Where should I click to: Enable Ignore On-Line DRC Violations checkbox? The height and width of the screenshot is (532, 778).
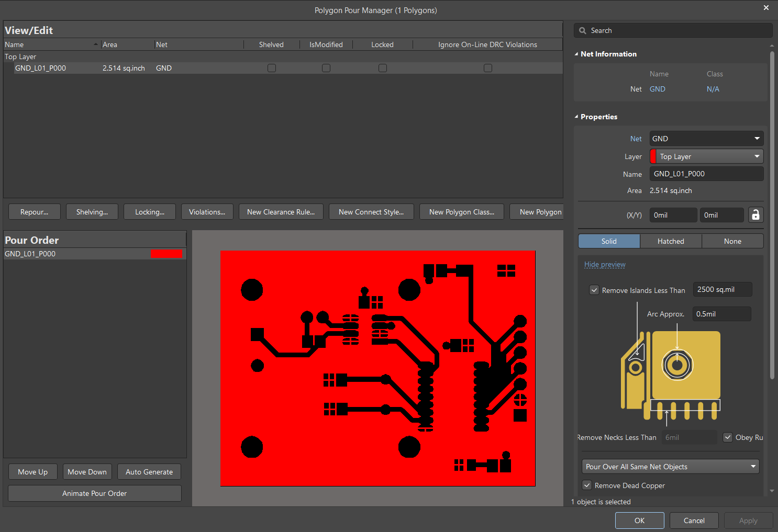pyautogui.click(x=488, y=68)
